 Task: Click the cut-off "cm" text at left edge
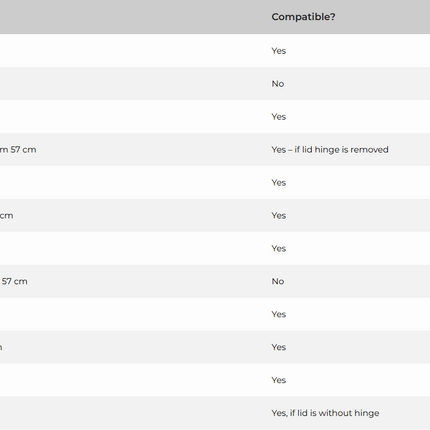(x=7, y=216)
